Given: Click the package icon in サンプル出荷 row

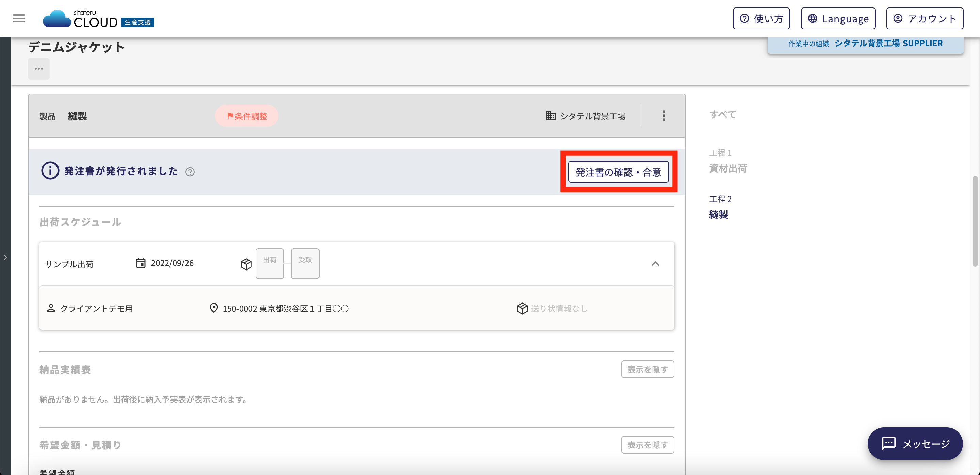Looking at the screenshot, I should click(246, 264).
